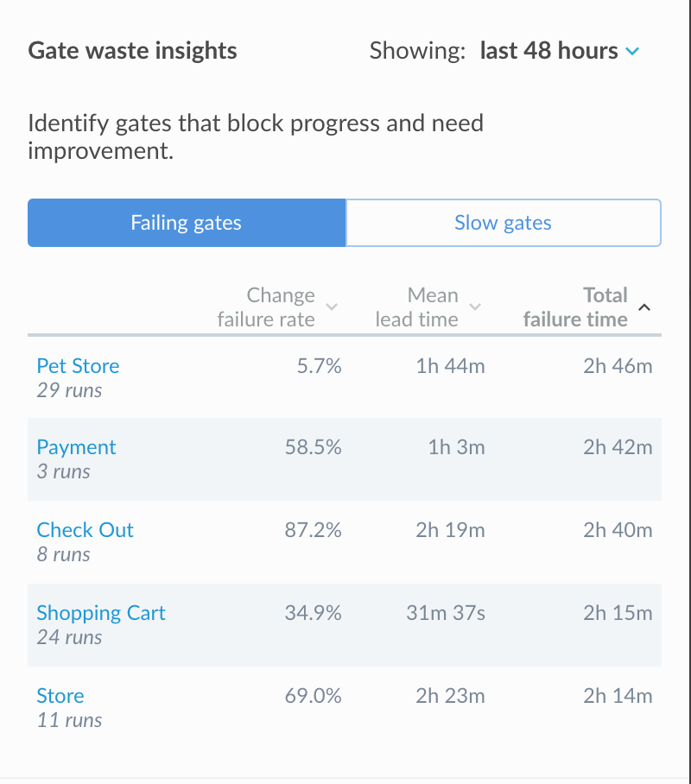Click Payment's 1h 3m mean lead time

456,447
